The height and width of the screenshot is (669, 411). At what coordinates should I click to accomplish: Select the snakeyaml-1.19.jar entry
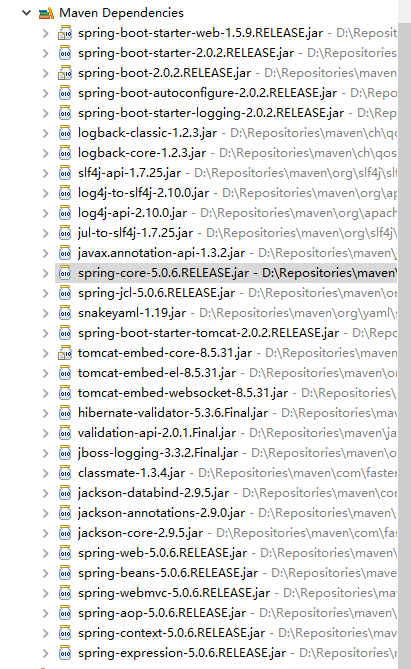[x=132, y=313]
